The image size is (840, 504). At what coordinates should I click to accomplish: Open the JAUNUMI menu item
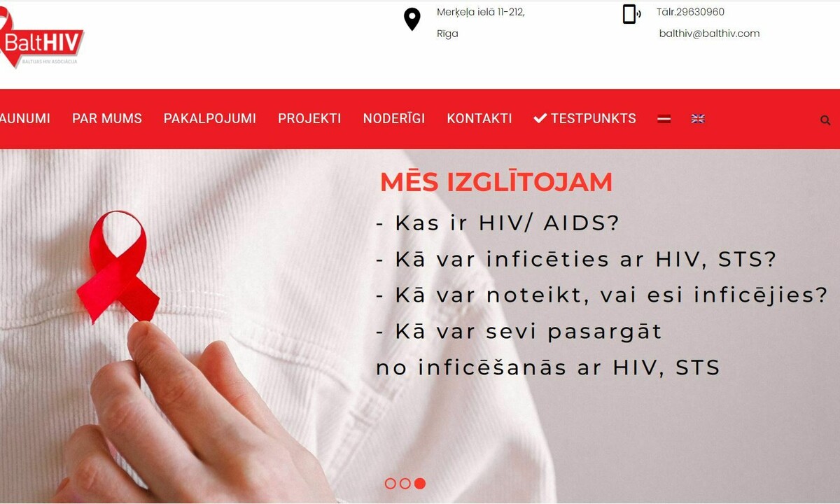click(x=25, y=119)
